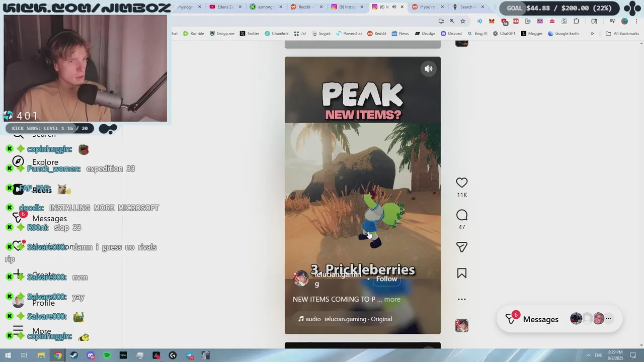Open the taskbar clock showing 8:29 PM

(x=615, y=355)
